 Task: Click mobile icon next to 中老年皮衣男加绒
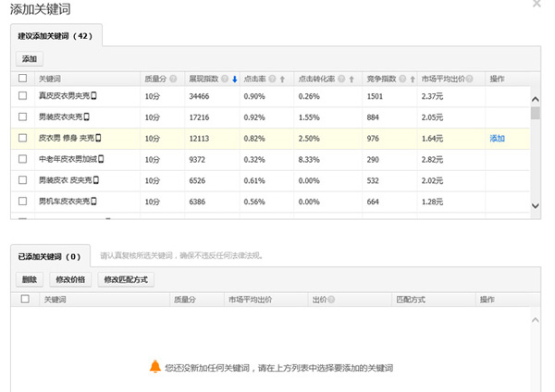[100, 159]
